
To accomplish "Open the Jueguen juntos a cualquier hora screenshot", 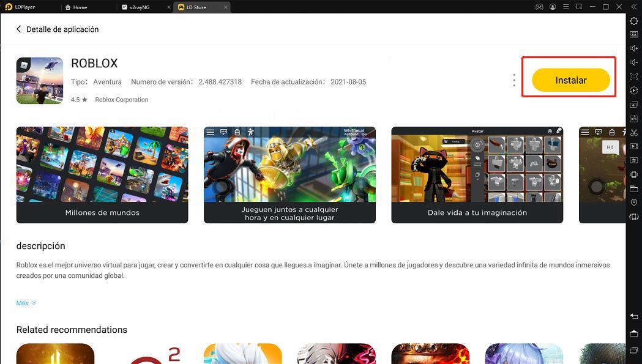I will pos(290,175).
